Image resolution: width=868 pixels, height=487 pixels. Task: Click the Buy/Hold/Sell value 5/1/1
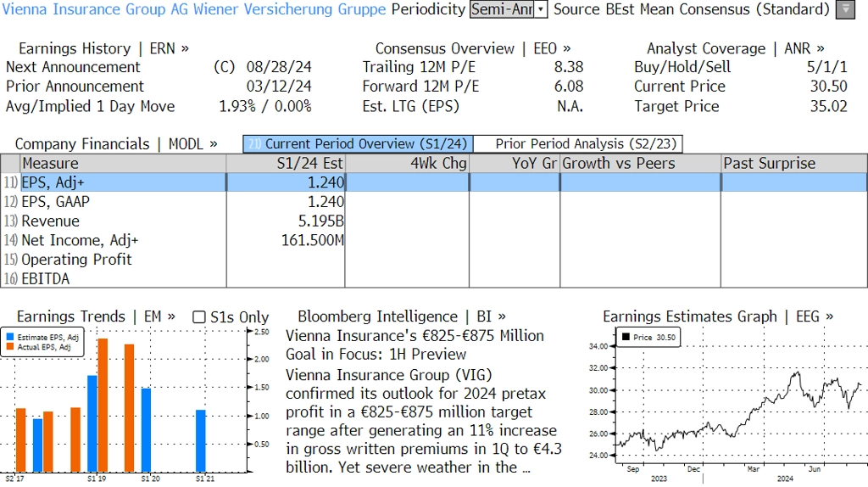pyautogui.click(x=826, y=67)
